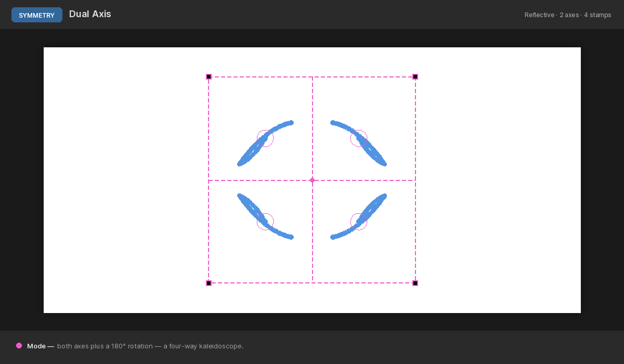
Task: Click the bottom-left corner handle of the symmetry frame
Action: pyautogui.click(x=209, y=283)
